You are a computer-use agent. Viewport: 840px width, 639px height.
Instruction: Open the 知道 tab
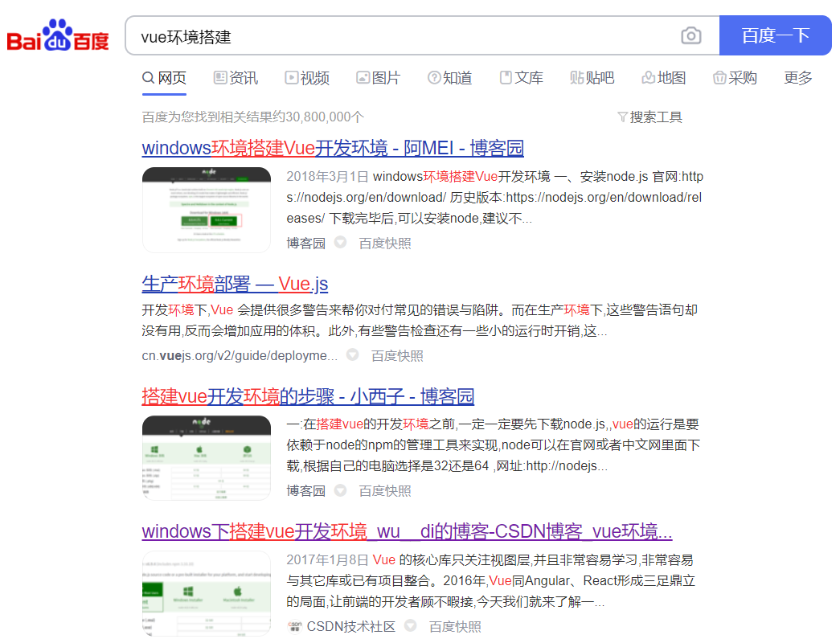(450, 78)
